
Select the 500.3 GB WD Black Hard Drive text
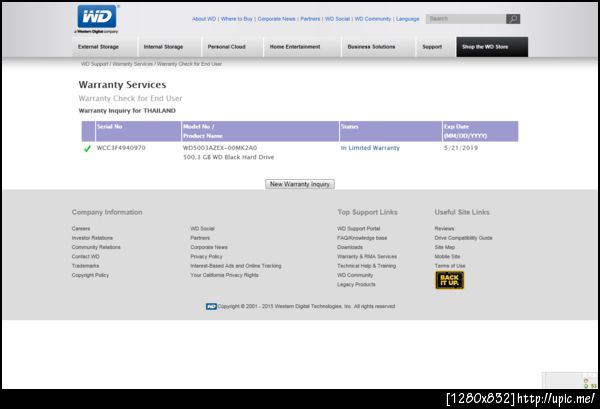coord(228,157)
